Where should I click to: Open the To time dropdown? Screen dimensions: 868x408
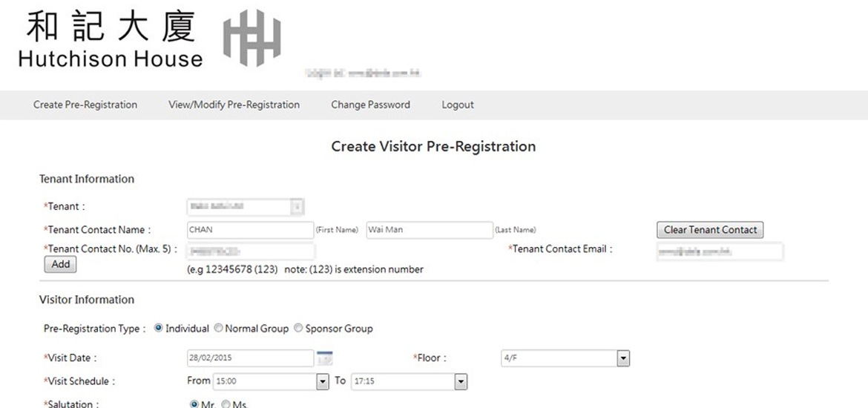461,381
